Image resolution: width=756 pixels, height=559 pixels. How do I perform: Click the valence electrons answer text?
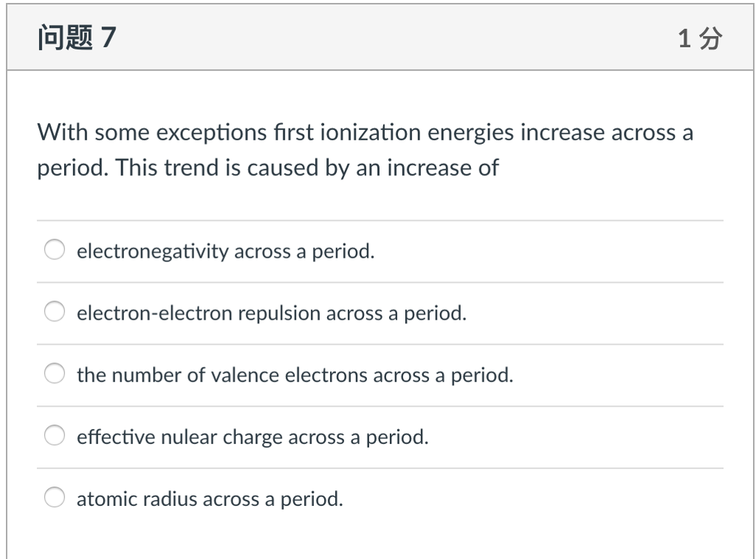tap(295, 375)
